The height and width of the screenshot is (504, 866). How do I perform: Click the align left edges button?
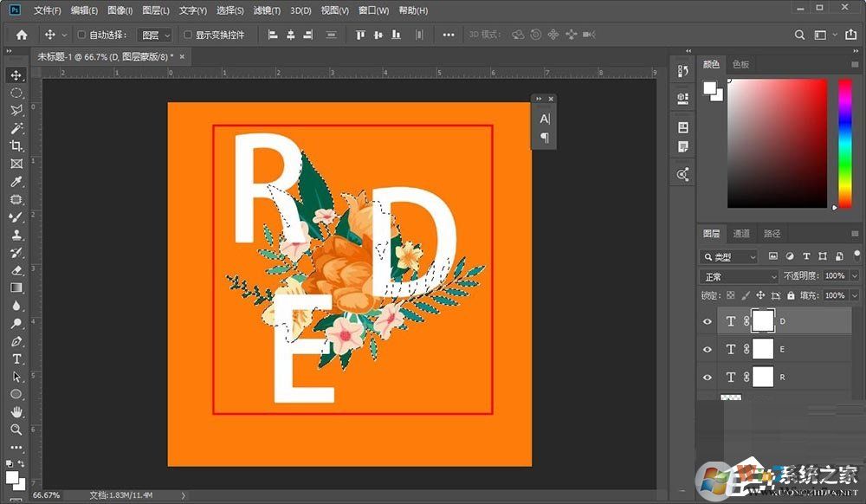(x=273, y=35)
